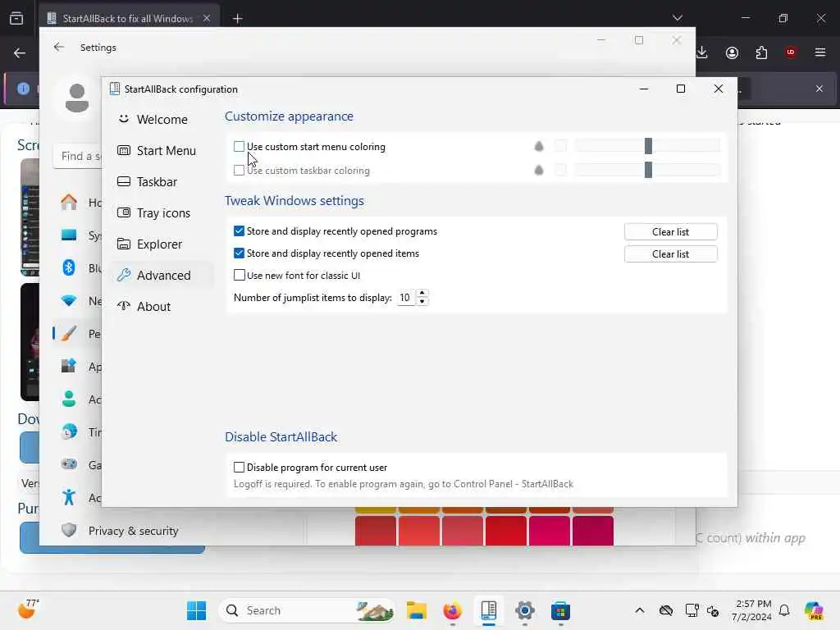Open Microsoft Store taskbar icon

[x=561, y=610]
